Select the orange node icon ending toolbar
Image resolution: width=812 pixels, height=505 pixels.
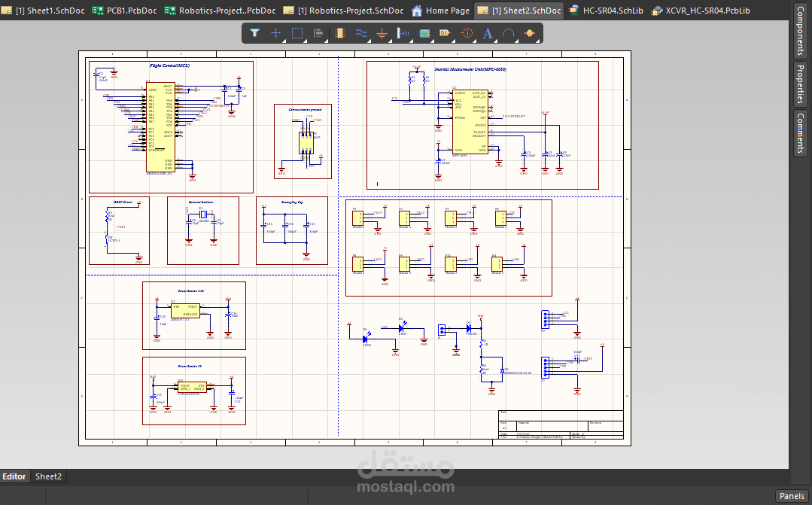529,33
